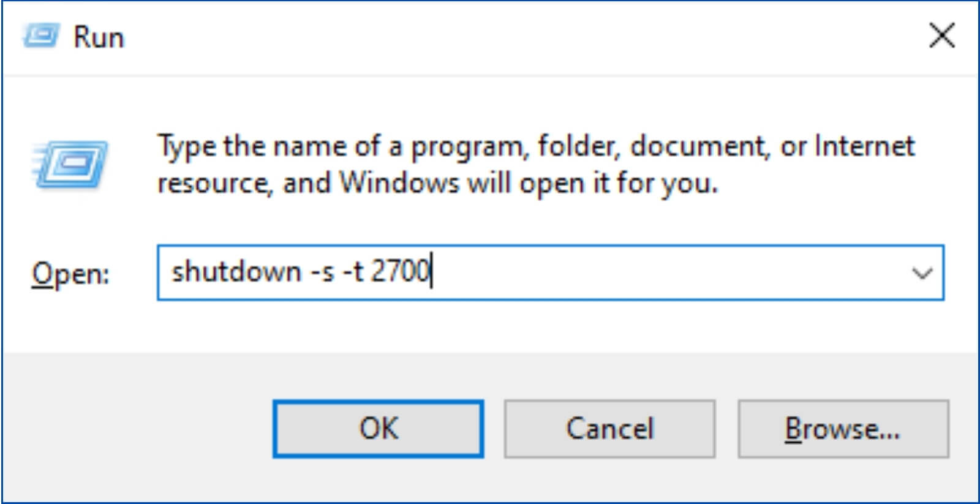Click the chevron at the end of the Open box
Viewport: 980px width, 504px height.
[921, 273]
